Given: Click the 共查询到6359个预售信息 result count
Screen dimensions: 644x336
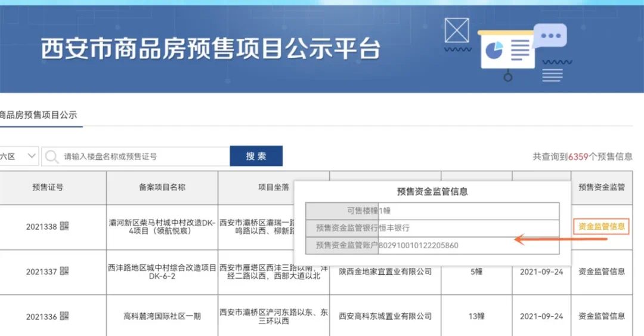Looking at the screenshot, I should pos(583,157).
